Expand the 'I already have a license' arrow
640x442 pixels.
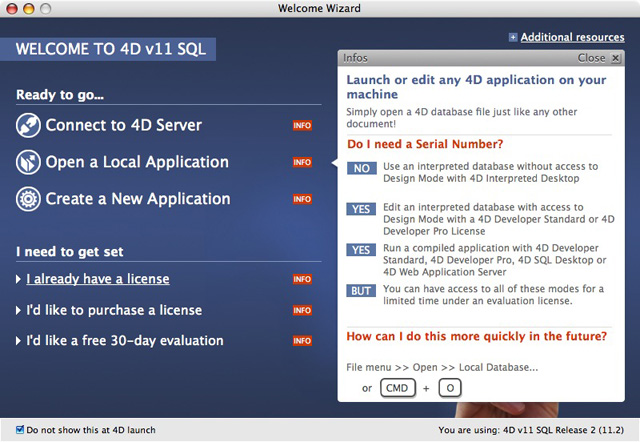click(x=19, y=279)
